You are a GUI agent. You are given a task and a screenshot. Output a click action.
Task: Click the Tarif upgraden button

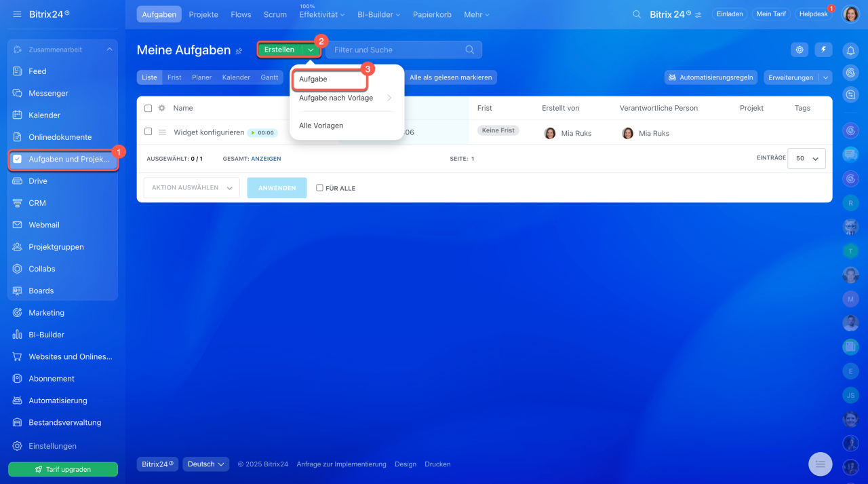[63, 469]
